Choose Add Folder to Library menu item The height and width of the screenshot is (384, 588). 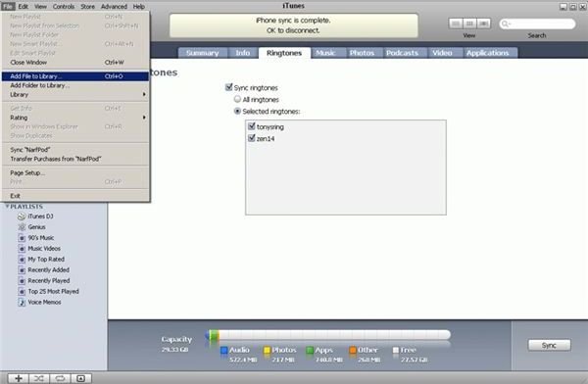(x=75, y=85)
